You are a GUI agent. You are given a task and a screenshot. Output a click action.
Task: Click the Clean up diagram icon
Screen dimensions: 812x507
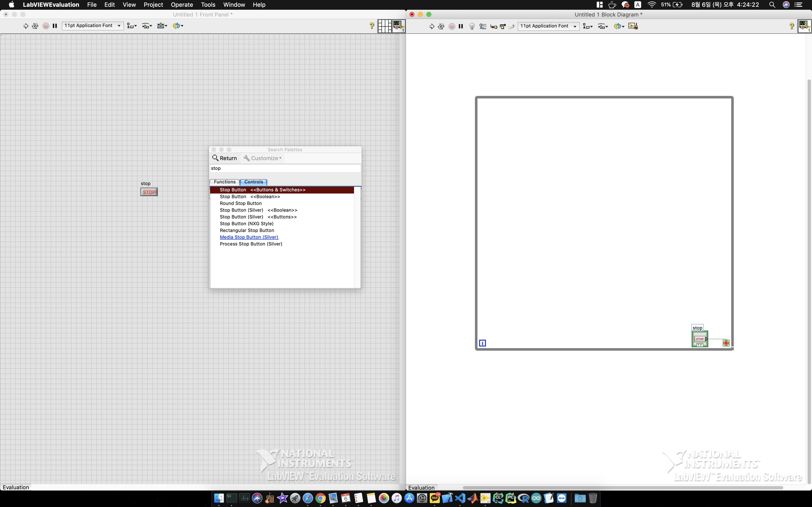633,26
